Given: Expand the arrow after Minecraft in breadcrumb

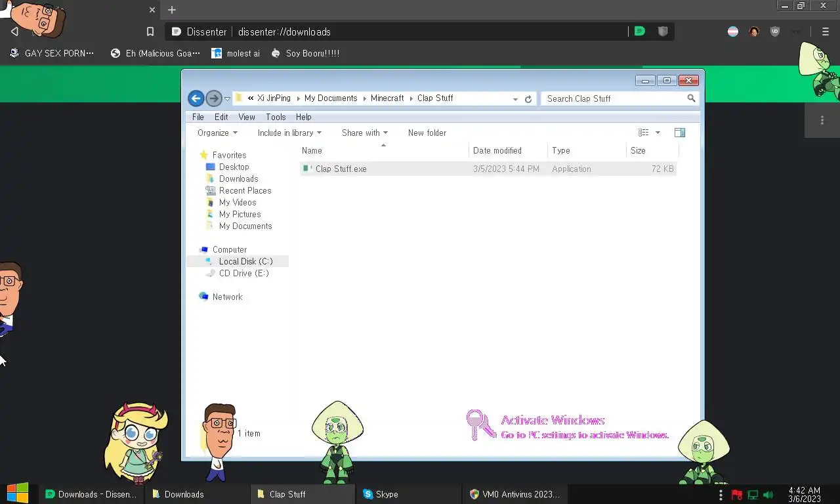Looking at the screenshot, I should pos(411,98).
